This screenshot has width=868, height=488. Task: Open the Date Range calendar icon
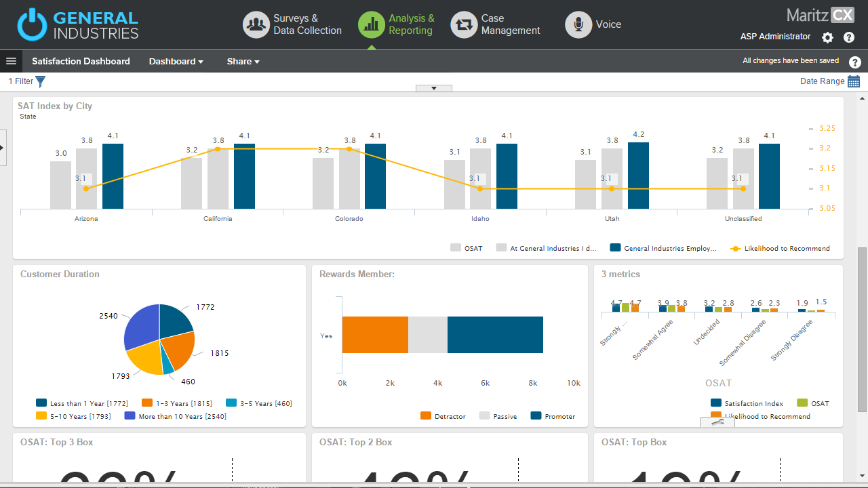click(x=854, y=81)
